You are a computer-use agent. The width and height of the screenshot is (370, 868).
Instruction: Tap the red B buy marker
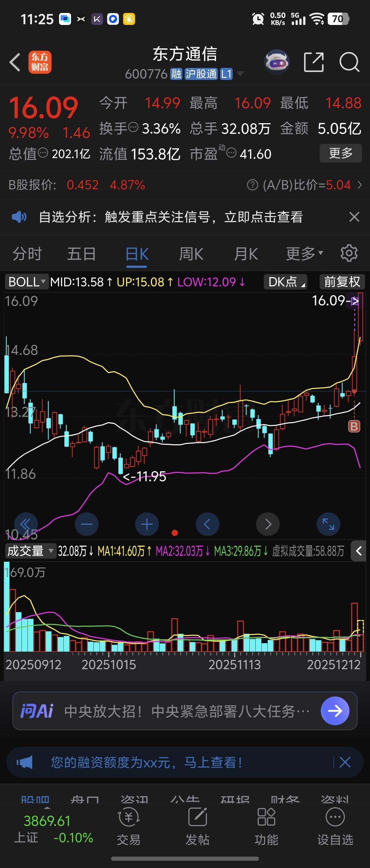(x=354, y=426)
